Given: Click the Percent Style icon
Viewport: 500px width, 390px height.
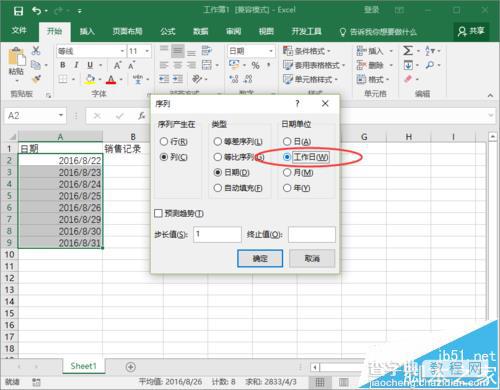Looking at the screenshot, I should 255,65.
